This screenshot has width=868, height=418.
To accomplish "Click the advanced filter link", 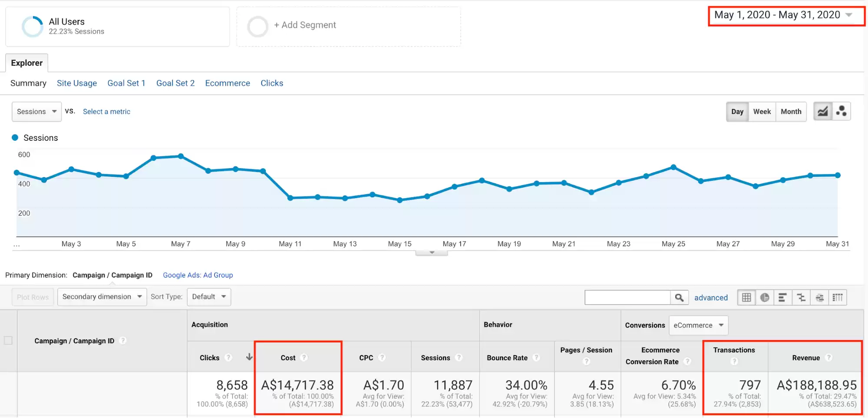I will 711,298.
